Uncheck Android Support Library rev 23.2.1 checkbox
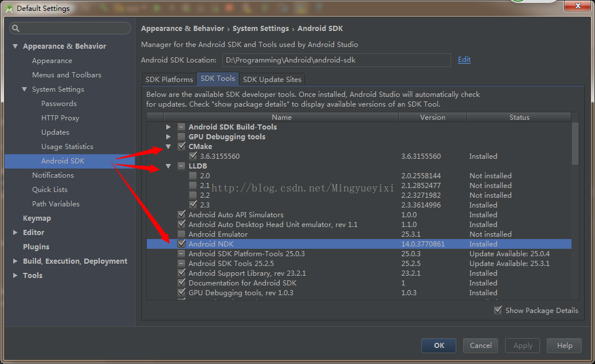 point(181,273)
